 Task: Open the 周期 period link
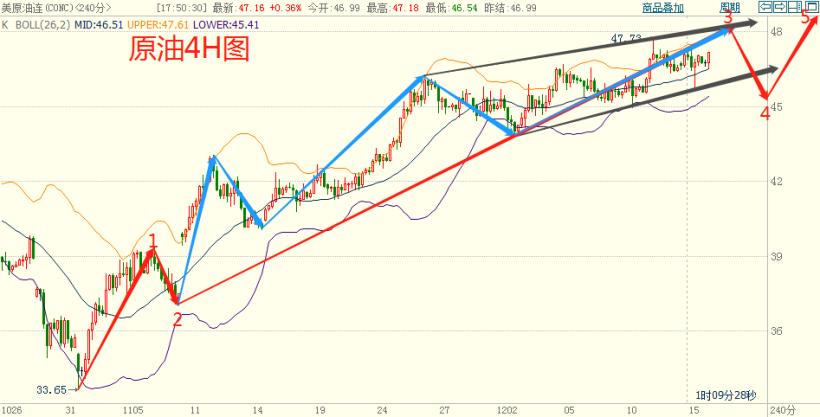[730, 8]
